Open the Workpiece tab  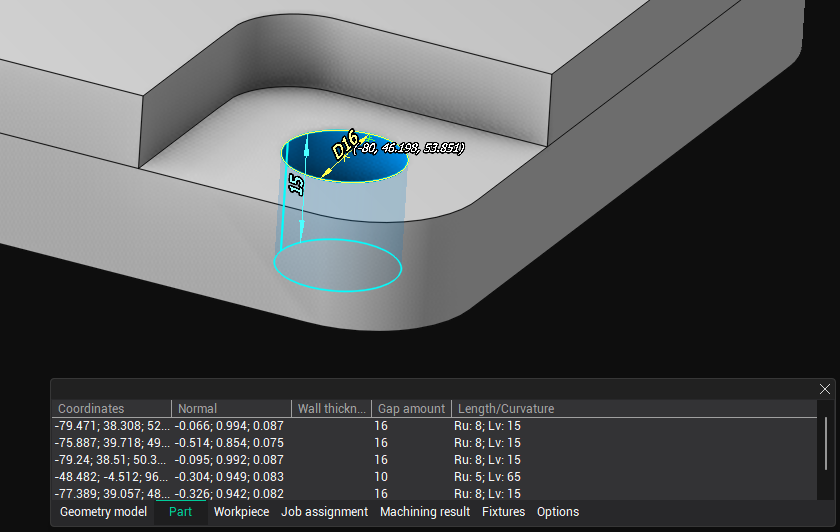click(241, 512)
